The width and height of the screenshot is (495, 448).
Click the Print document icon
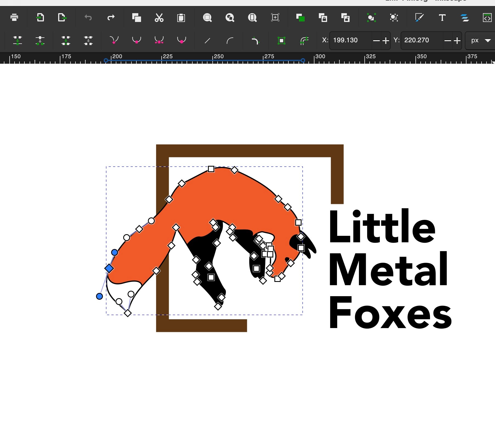click(14, 18)
